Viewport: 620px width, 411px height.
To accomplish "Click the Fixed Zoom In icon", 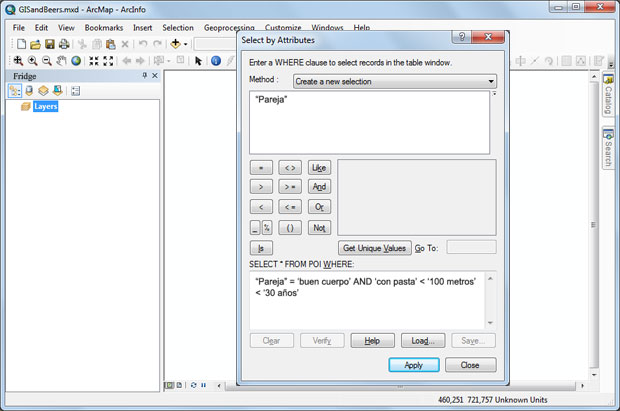I will pyautogui.click(x=94, y=61).
